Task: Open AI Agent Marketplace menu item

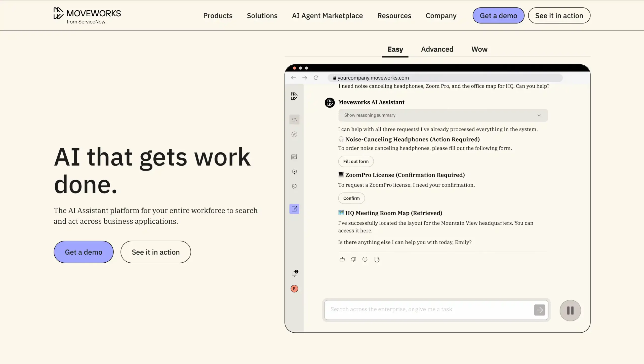Action: click(x=327, y=16)
